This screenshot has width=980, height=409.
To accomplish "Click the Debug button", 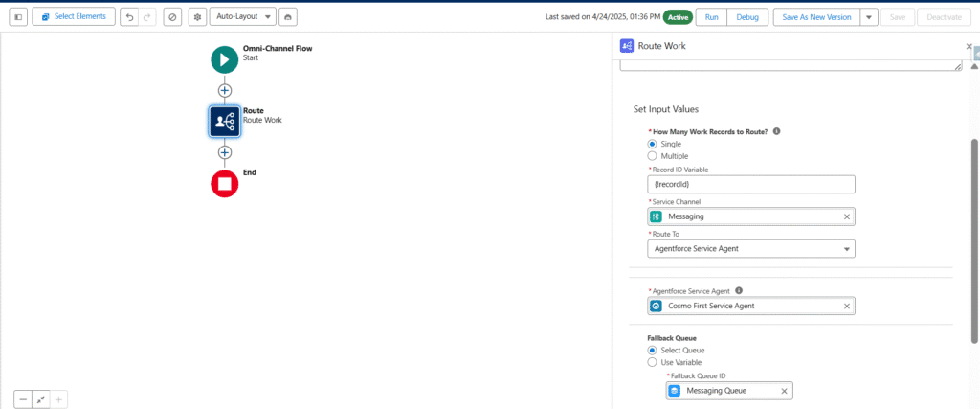I will pyautogui.click(x=746, y=17).
